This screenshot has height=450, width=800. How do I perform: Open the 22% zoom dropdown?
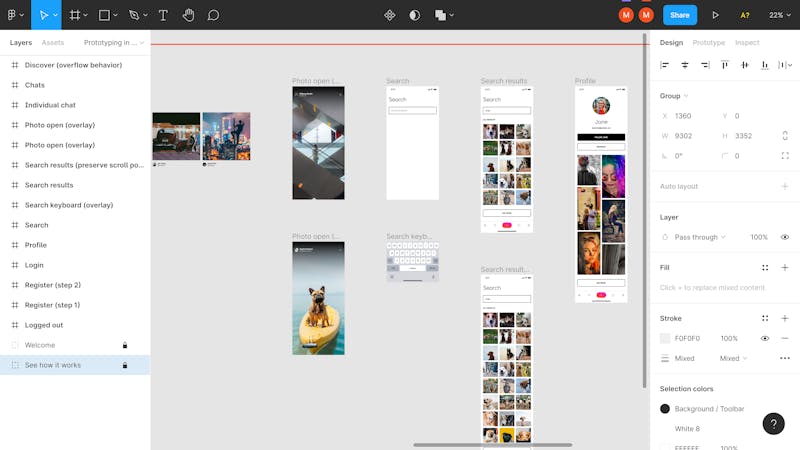[780, 15]
